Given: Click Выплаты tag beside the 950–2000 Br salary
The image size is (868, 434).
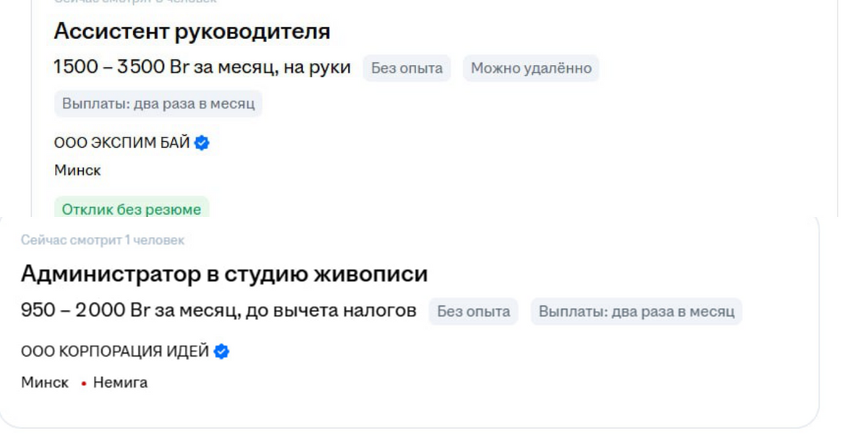Looking at the screenshot, I should 637,312.
